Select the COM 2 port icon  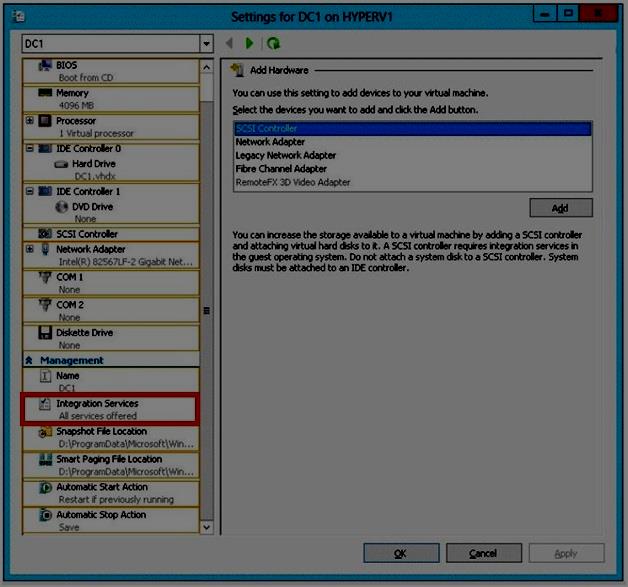click(x=45, y=305)
